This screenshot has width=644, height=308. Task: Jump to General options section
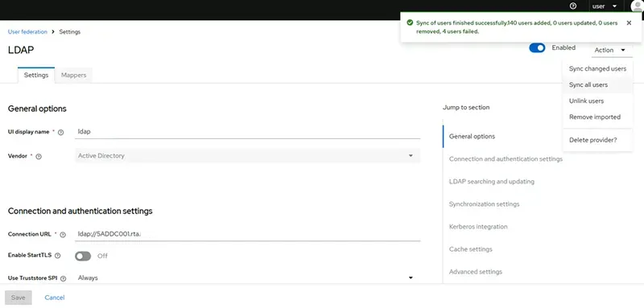[472, 136]
